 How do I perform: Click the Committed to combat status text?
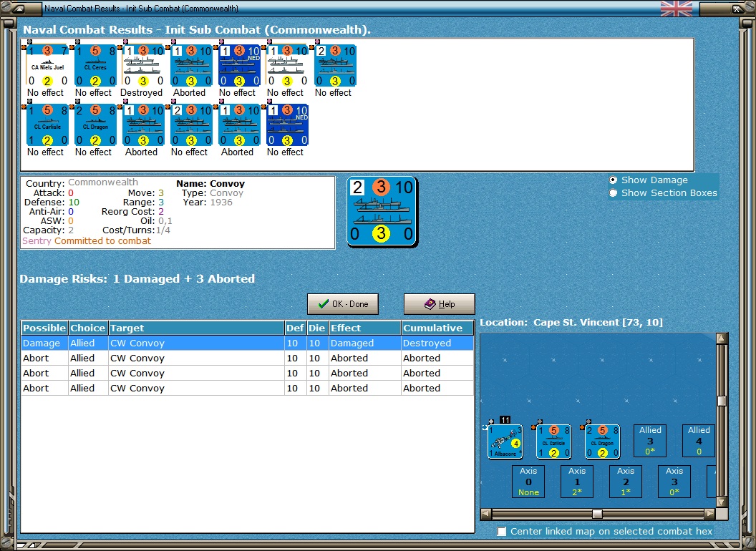[x=102, y=241]
